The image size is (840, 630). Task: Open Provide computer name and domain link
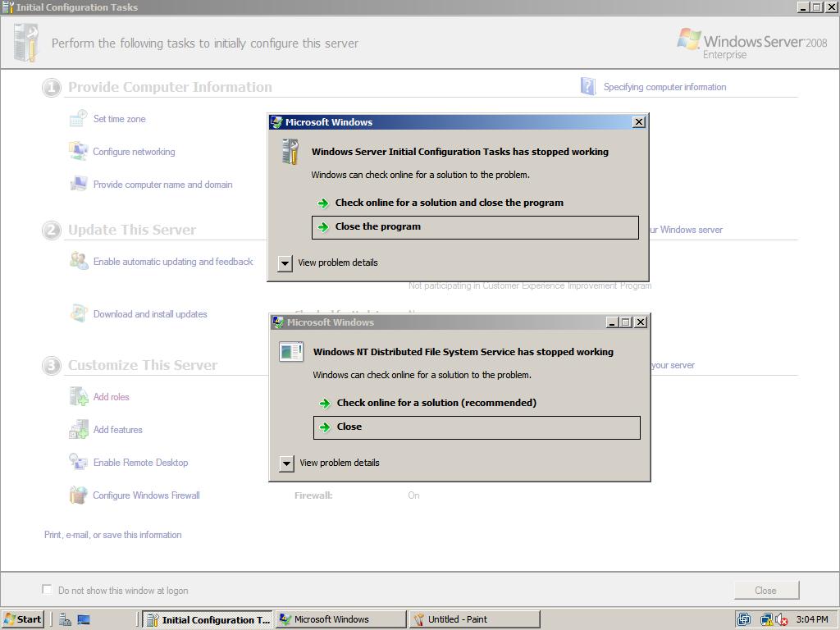click(163, 185)
